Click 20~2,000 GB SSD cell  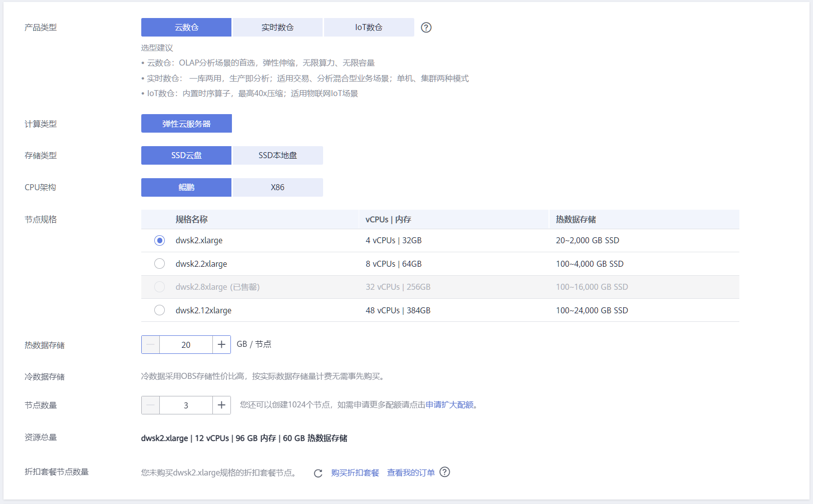coord(588,241)
